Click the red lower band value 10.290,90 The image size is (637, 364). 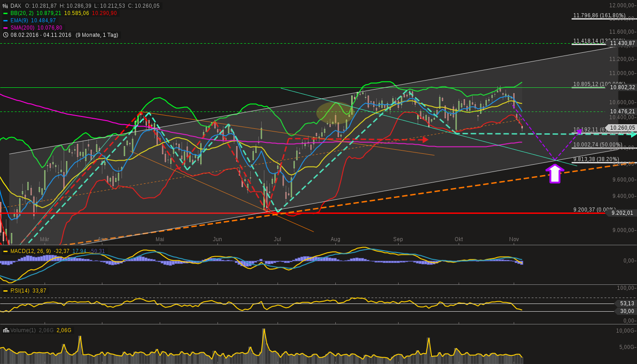click(105, 13)
